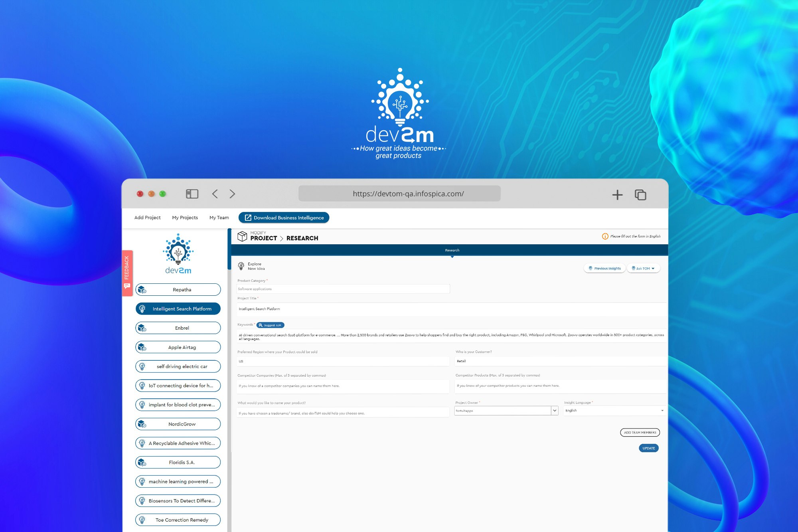Open IoT connecting device project

pyautogui.click(x=178, y=386)
